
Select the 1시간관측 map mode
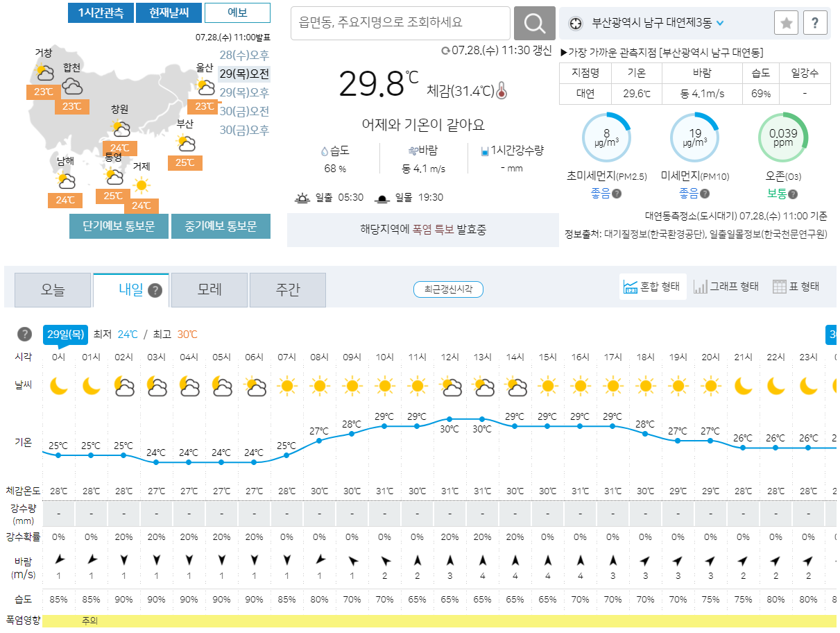[101, 13]
